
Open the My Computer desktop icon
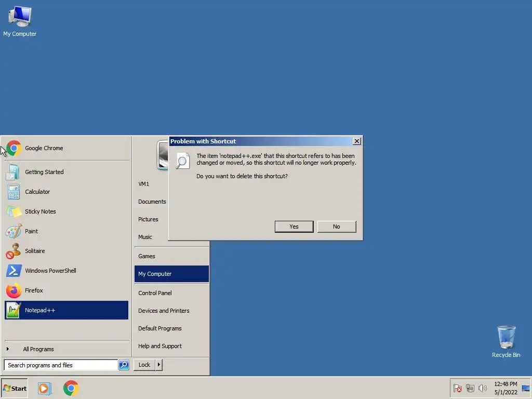pos(20,16)
